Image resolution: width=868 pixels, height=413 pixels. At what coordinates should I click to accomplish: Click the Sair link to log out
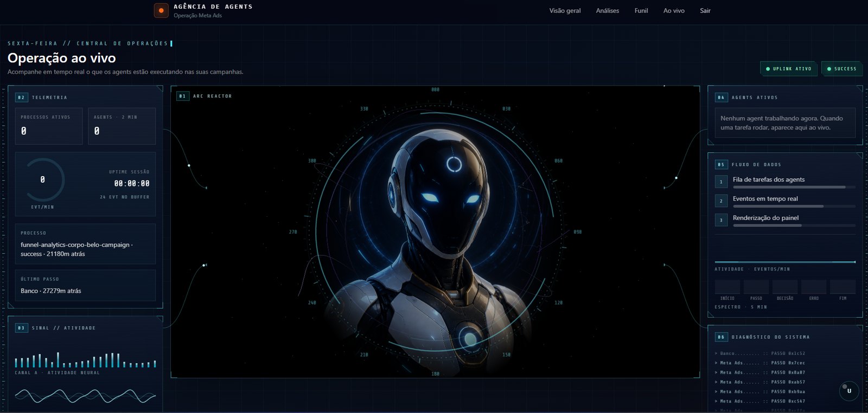pos(705,11)
